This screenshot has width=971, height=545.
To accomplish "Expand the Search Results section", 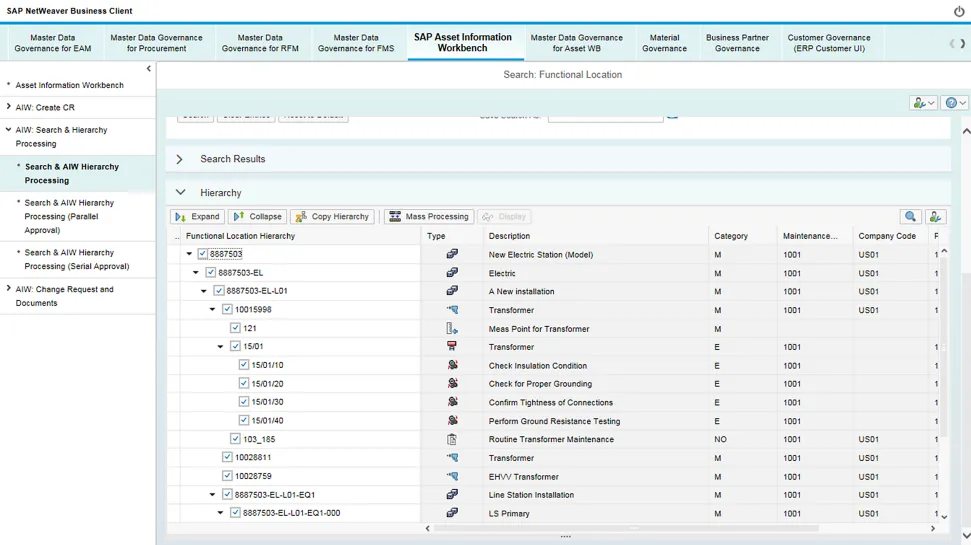I will point(180,159).
